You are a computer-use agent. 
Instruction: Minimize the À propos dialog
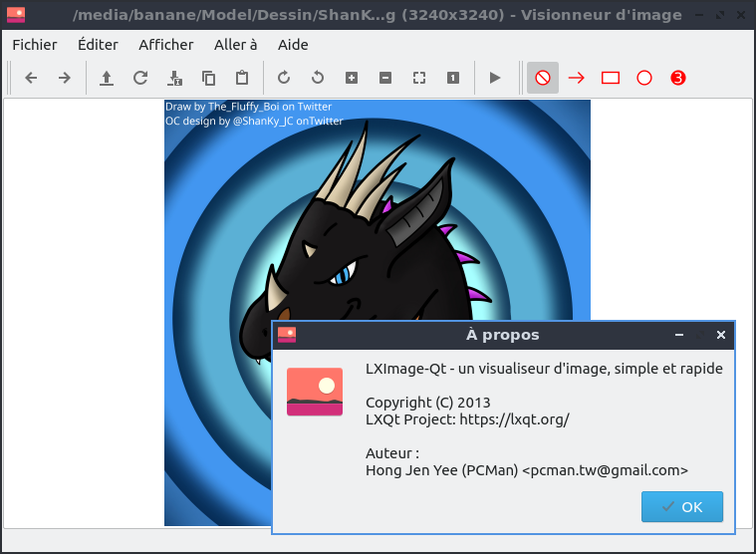679,335
